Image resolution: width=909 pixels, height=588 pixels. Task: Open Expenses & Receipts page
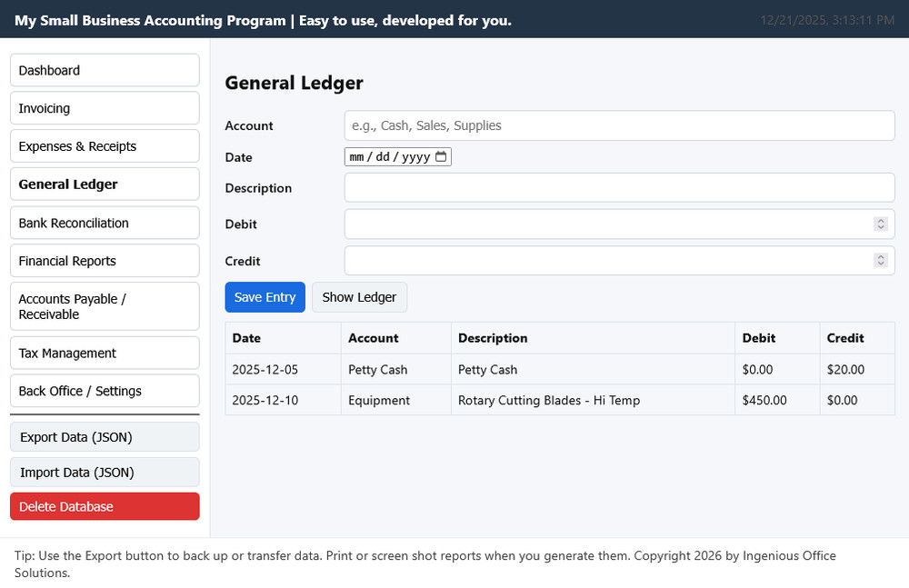[x=105, y=146]
